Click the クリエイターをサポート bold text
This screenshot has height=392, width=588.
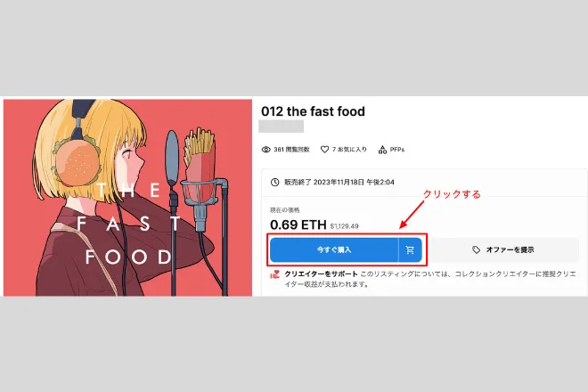(321, 274)
